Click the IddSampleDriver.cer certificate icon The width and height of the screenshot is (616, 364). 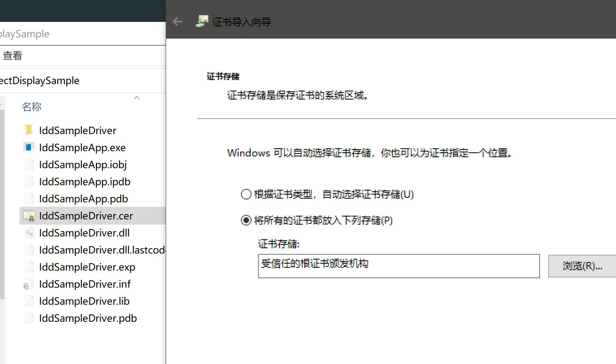[x=29, y=216]
